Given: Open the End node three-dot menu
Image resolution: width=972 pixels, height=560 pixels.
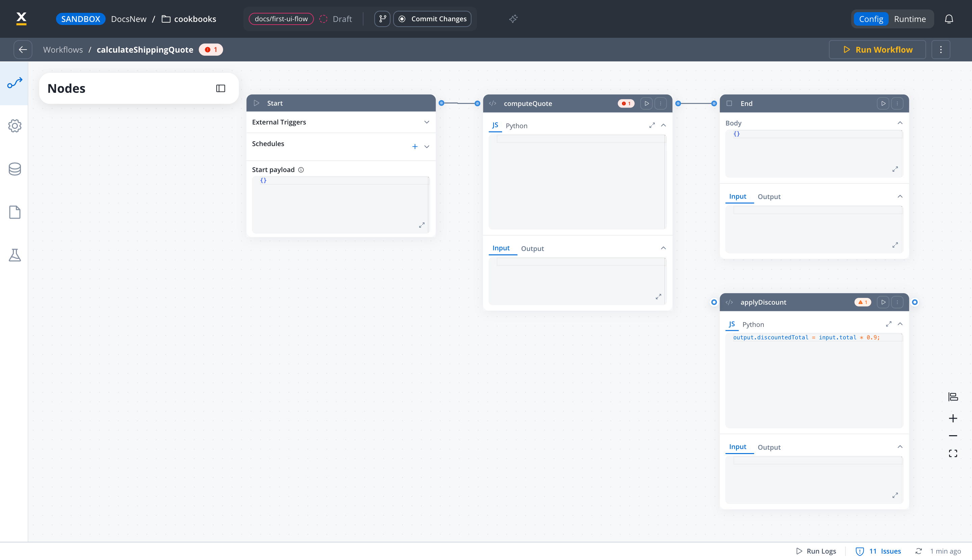Looking at the screenshot, I should pyautogui.click(x=897, y=104).
